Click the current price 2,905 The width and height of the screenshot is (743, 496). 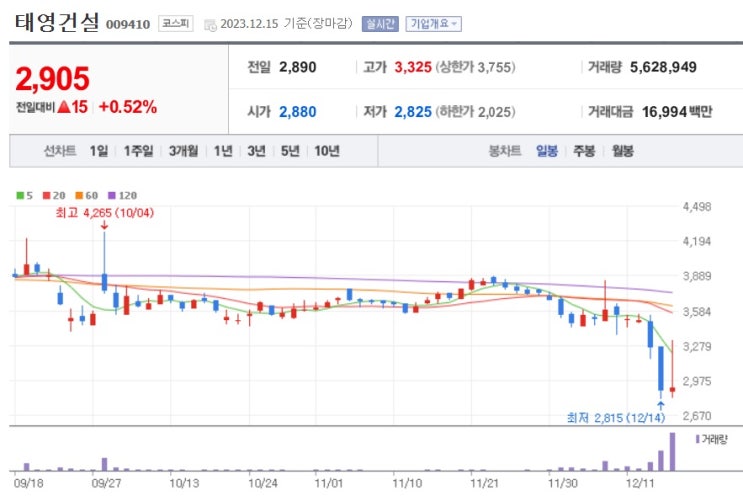[x=53, y=79]
